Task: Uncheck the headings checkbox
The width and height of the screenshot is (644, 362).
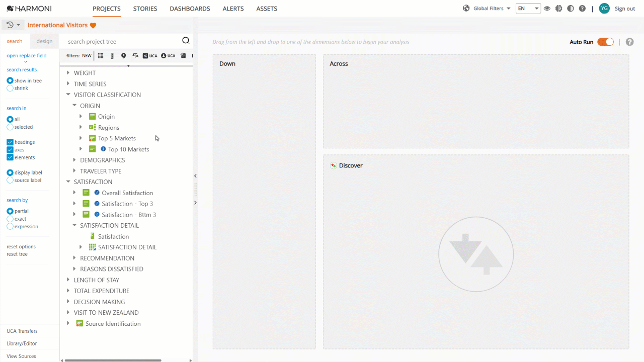Action: (10, 142)
